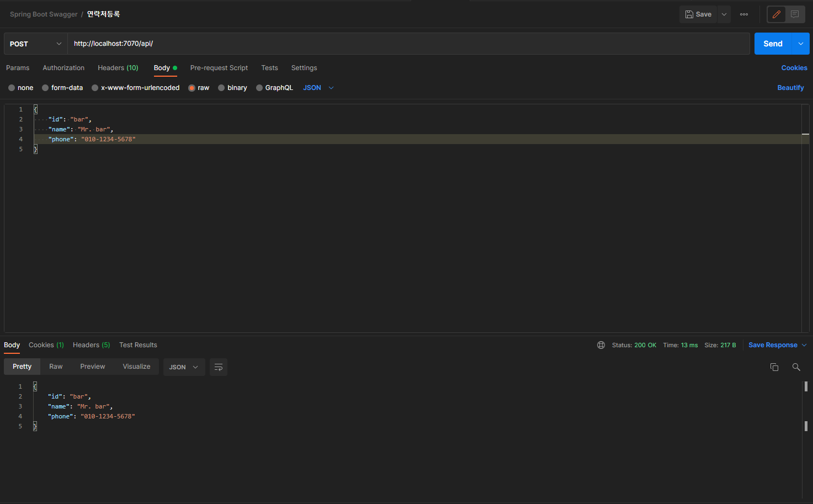Select the none body type
The image size is (813, 504).
pos(21,88)
